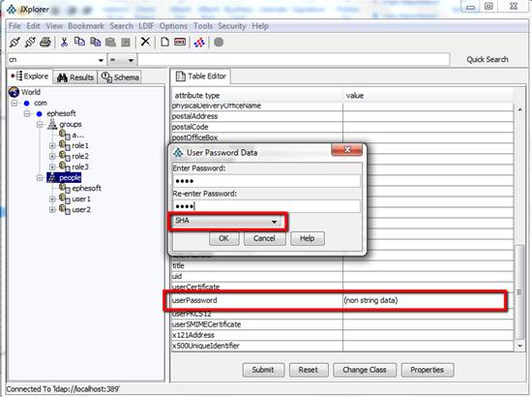
Task: Open the cn attribute search dropdown
Action: (x=101, y=60)
